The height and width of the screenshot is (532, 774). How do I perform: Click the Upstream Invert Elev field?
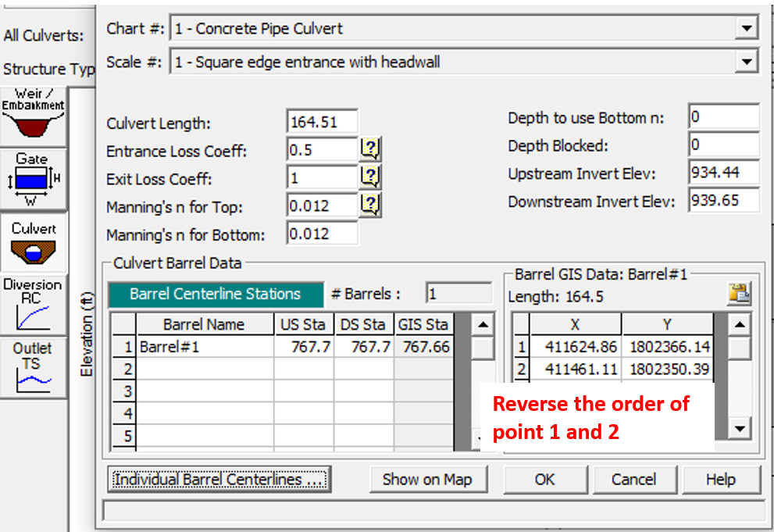(724, 173)
